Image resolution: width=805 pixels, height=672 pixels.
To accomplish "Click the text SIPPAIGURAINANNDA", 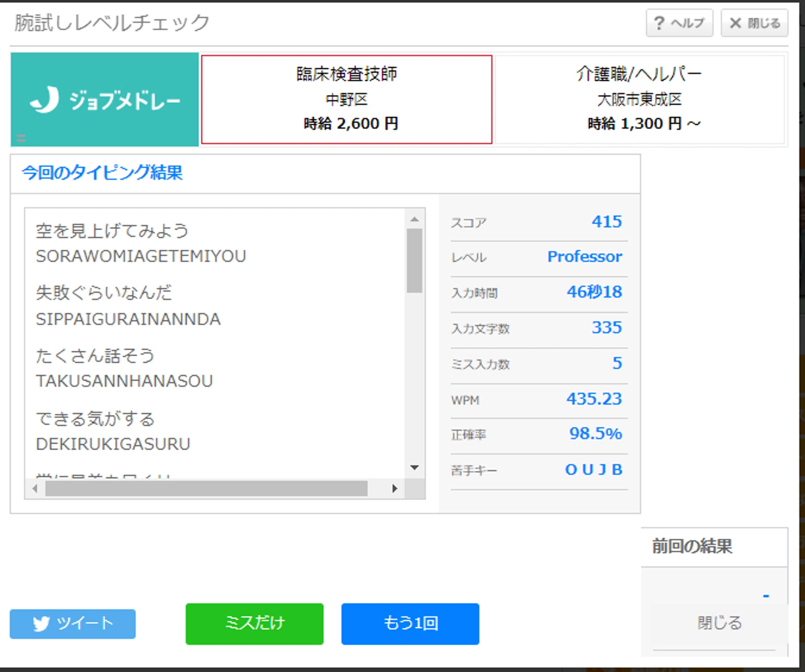I will click(x=128, y=319).
